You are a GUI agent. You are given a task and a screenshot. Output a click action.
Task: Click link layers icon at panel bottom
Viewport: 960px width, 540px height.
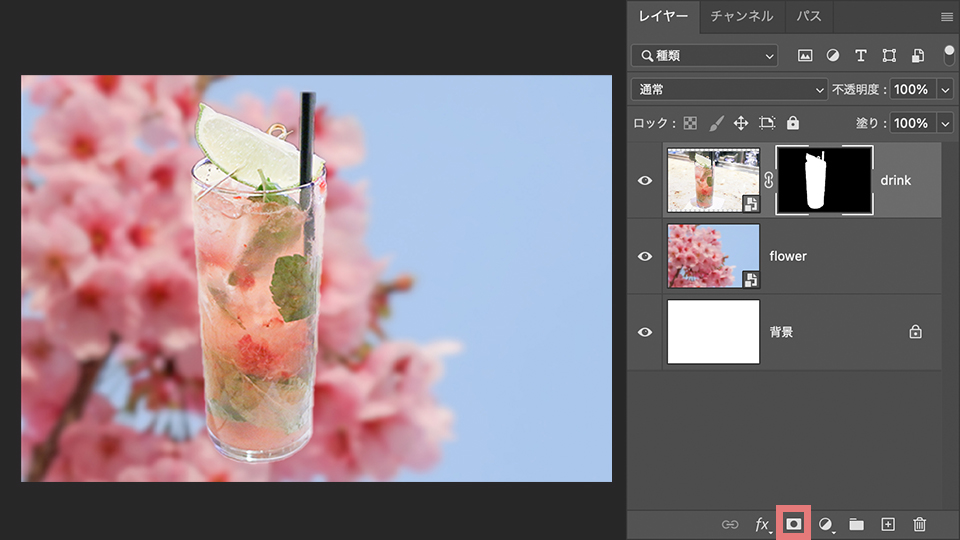click(x=730, y=524)
